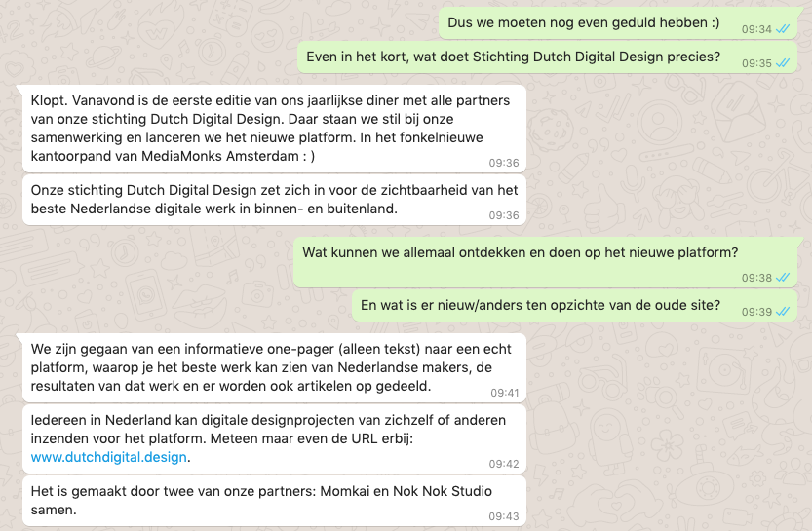Viewport: 812px width, 531px height.
Task: Click the read receipt checkmarks on the 09:34 message
Action: [783, 30]
